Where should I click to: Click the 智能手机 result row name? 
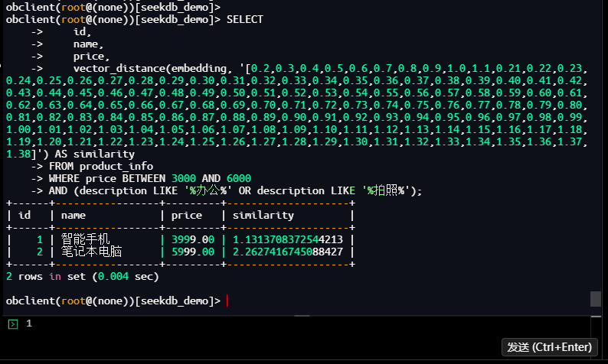[x=86, y=239]
